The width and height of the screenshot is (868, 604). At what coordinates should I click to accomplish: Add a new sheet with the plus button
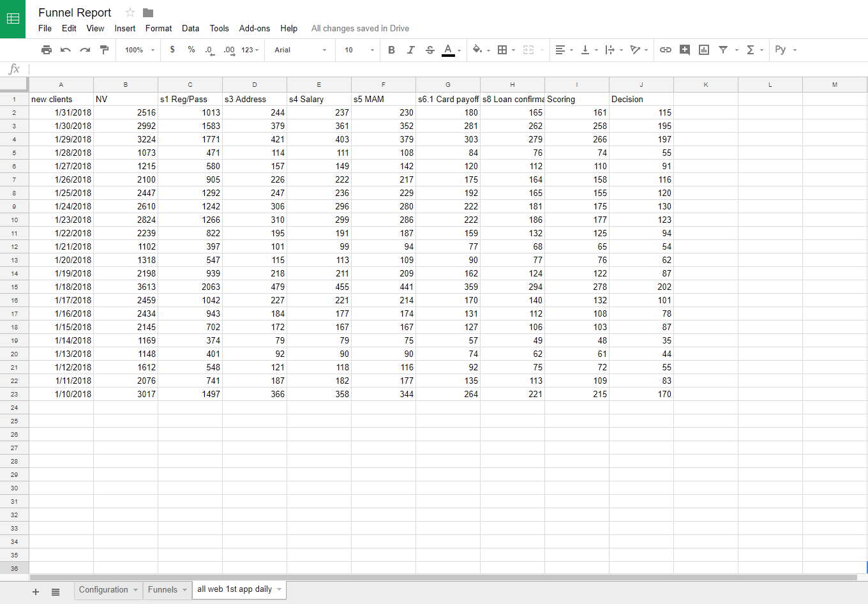coord(36,591)
